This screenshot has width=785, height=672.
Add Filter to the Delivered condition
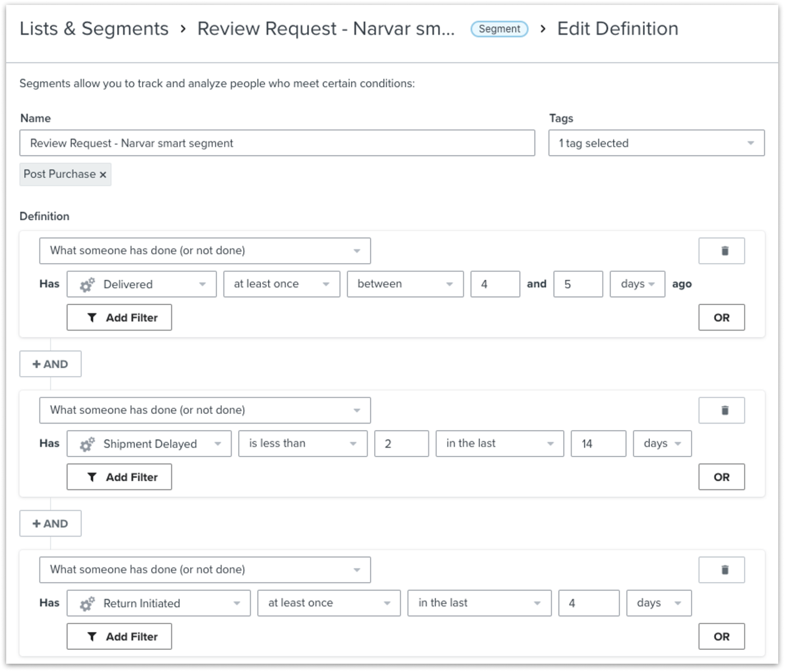click(119, 317)
